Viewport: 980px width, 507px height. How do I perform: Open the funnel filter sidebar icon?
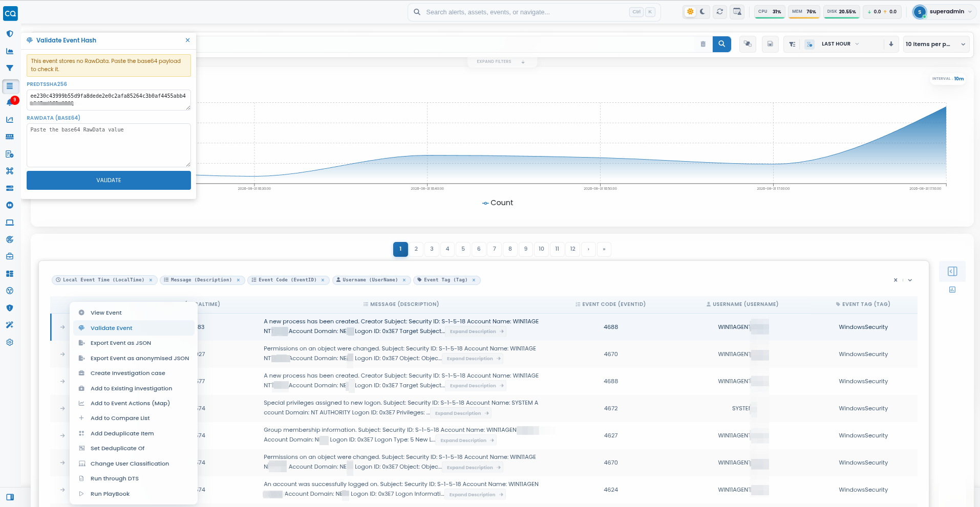click(x=10, y=68)
